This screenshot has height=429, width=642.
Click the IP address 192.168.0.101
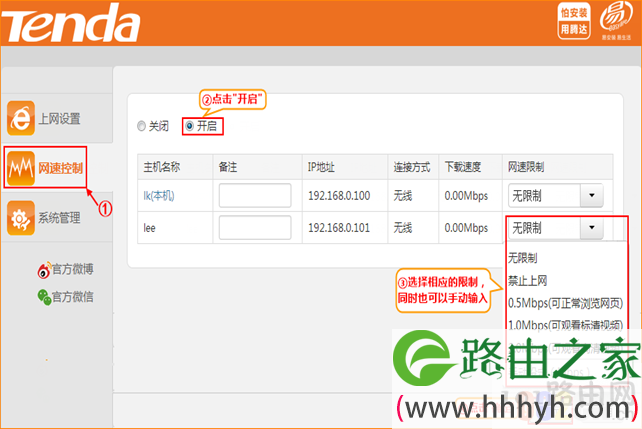tap(339, 228)
